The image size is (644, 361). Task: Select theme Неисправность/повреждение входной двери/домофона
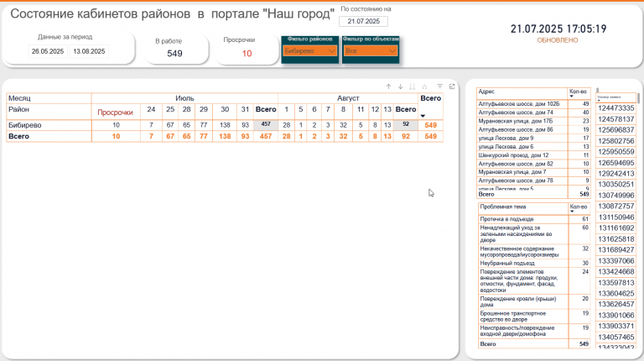[x=517, y=331]
